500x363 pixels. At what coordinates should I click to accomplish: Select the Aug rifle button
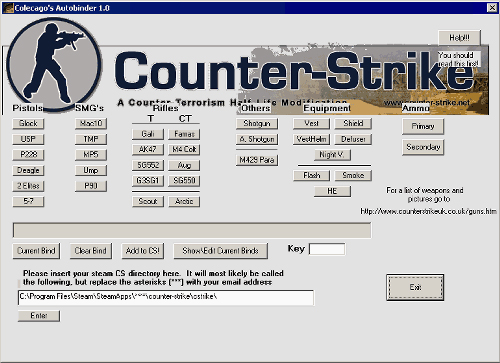click(184, 165)
